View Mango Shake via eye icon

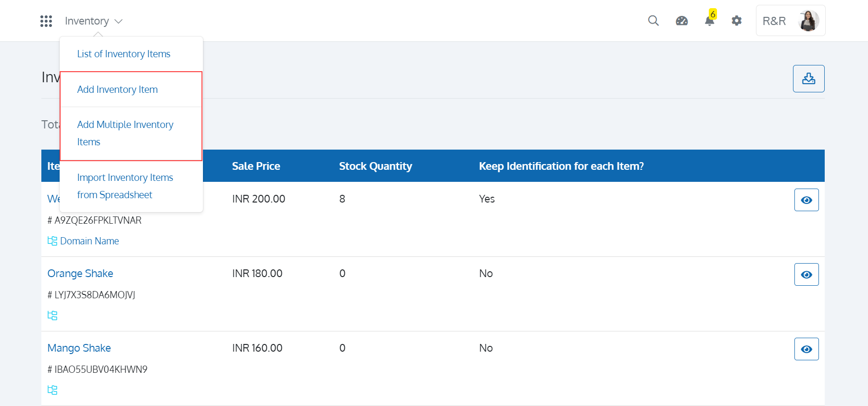tap(806, 349)
